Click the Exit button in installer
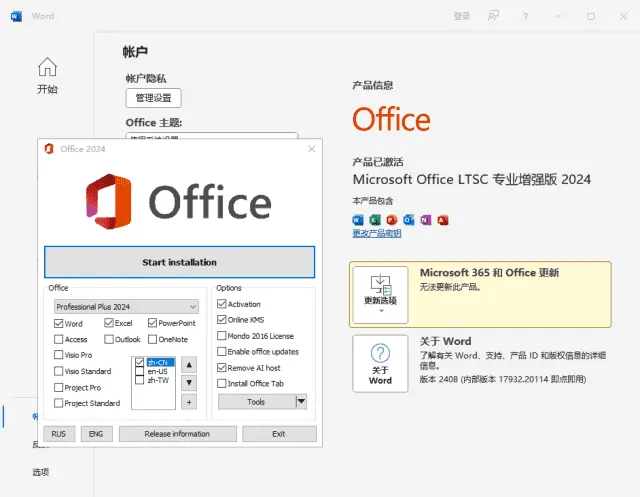 (279, 434)
